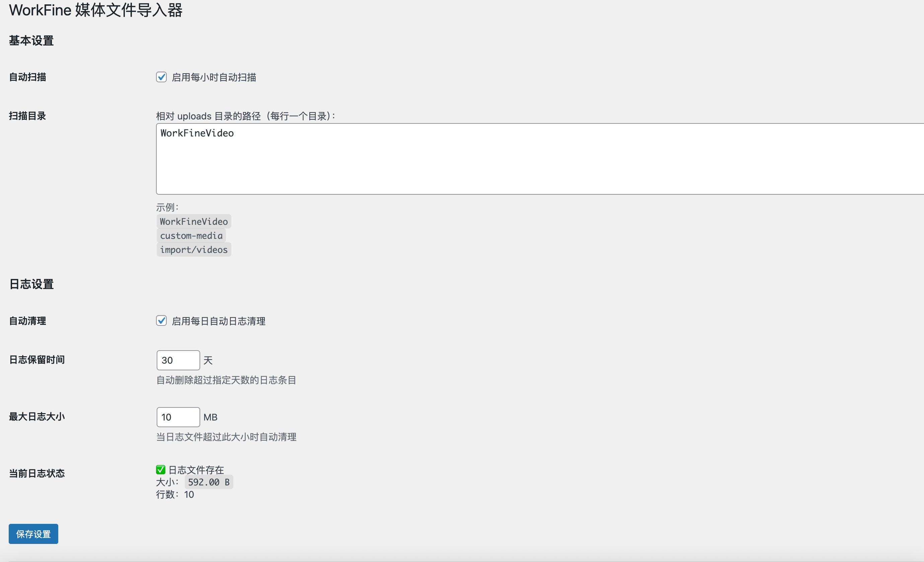Toggle the 启用每小时自动扫描 checkbox

[x=161, y=77]
